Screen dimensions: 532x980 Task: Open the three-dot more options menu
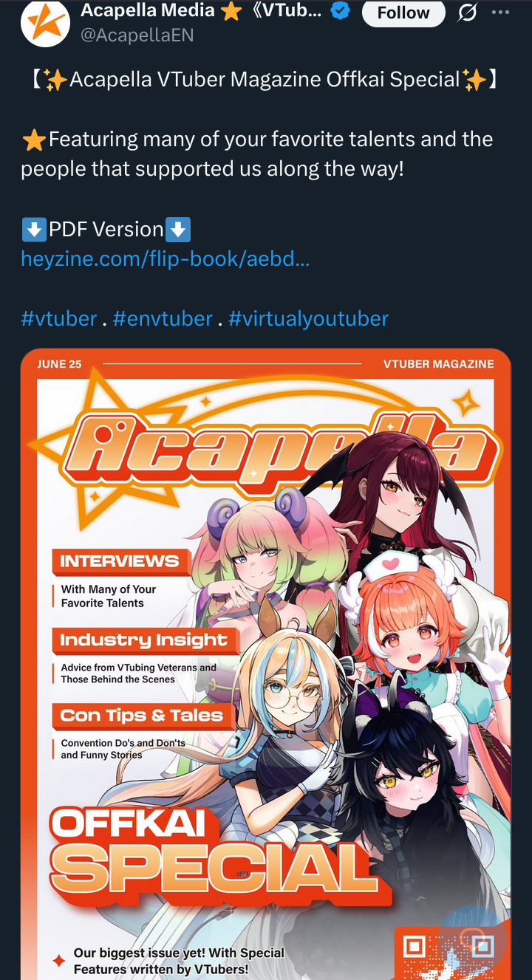(500, 13)
